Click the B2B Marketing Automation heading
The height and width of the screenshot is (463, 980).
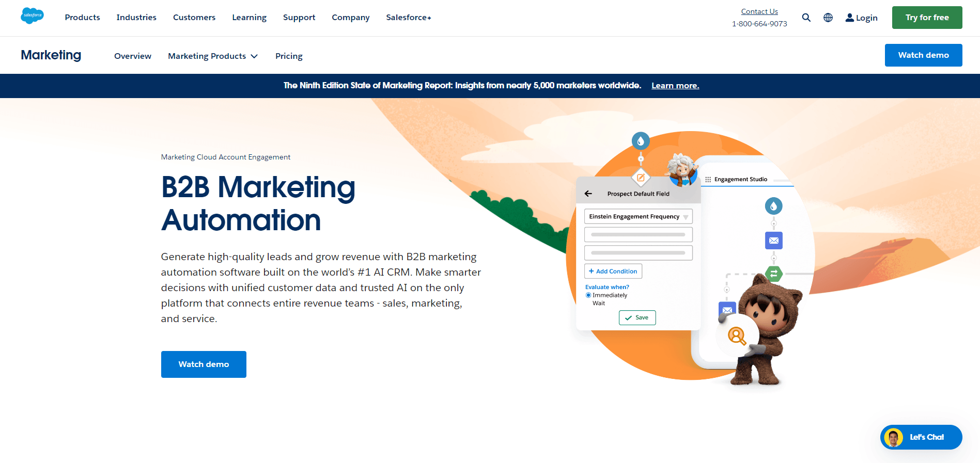pyautogui.click(x=258, y=203)
